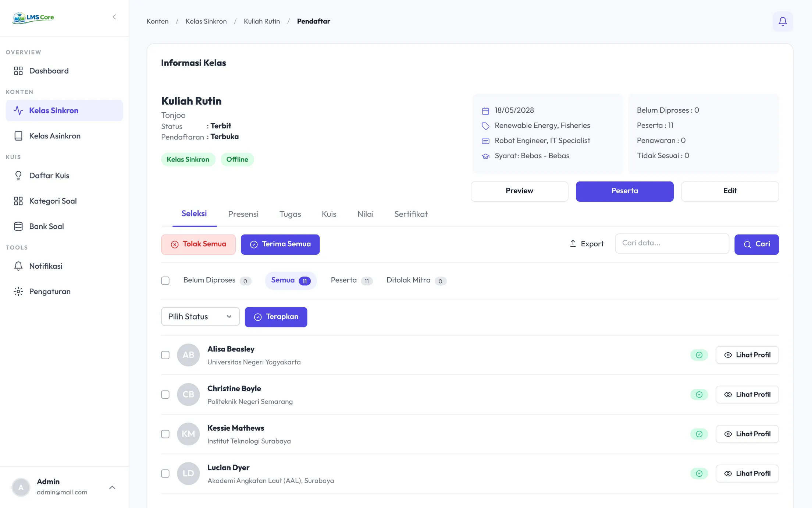Viewport: 812px width, 508px height.
Task: Toggle the select-all checkbox
Action: [165, 281]
